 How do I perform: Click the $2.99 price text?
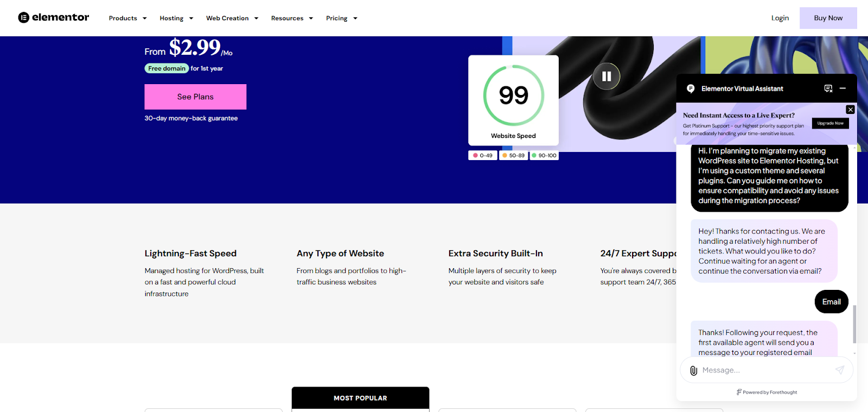coord(195,48)
